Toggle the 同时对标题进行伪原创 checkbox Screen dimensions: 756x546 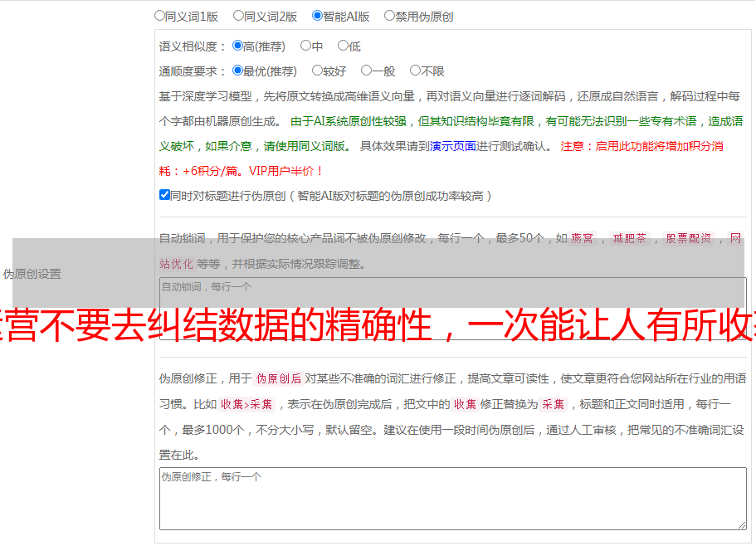(x=164, y=195)
